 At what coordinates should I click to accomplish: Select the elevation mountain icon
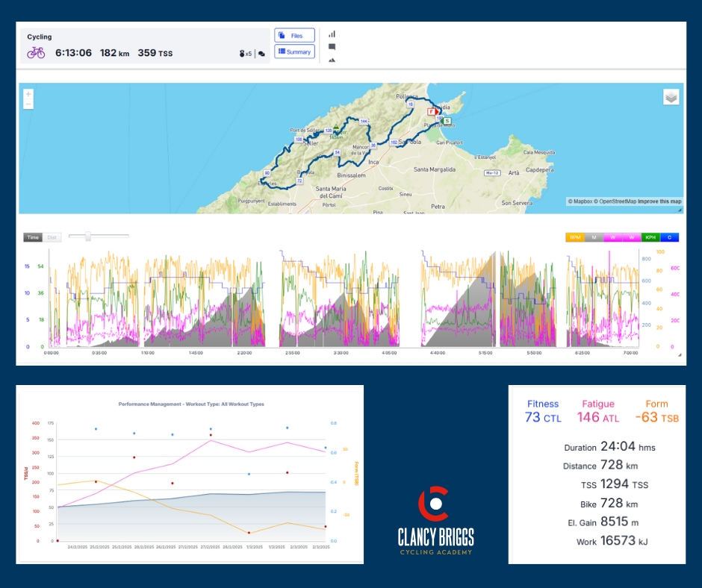pyautogui.click(x=332, y=60)
